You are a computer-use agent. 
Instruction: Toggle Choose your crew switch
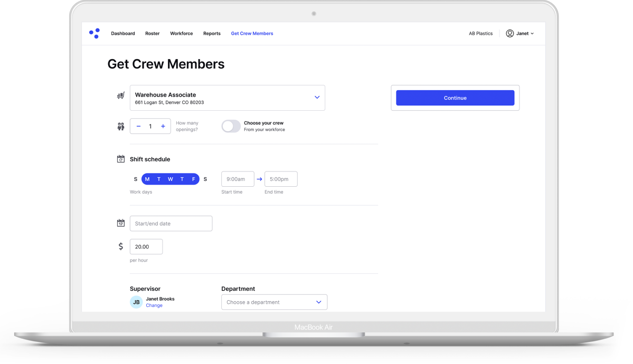(231, 126)
